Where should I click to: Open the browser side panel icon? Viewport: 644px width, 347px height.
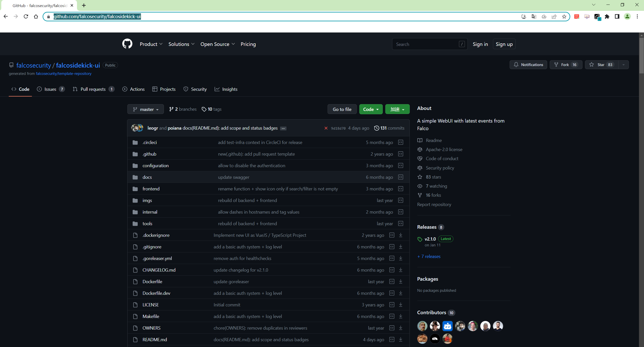[x=617, y=17]
